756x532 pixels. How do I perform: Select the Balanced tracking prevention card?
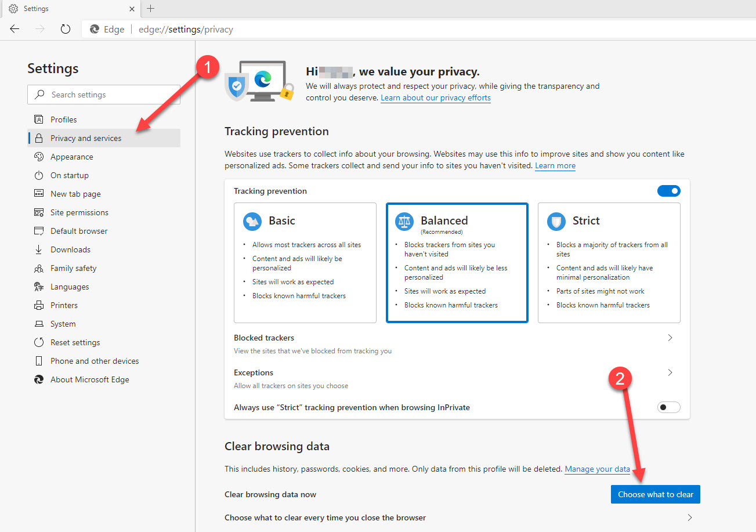457,263
